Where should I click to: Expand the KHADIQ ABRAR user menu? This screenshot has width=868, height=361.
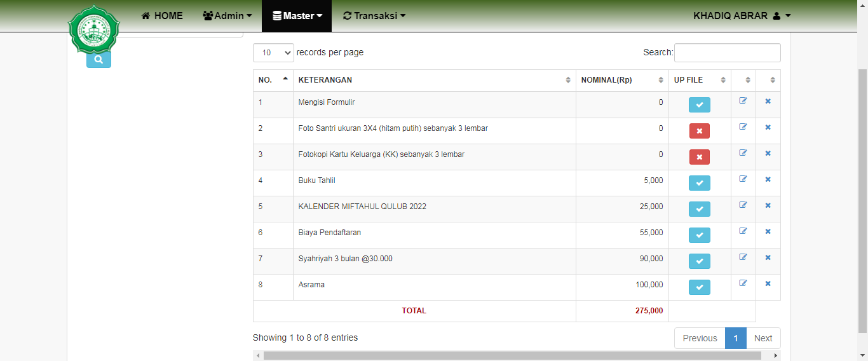[742, 16]
